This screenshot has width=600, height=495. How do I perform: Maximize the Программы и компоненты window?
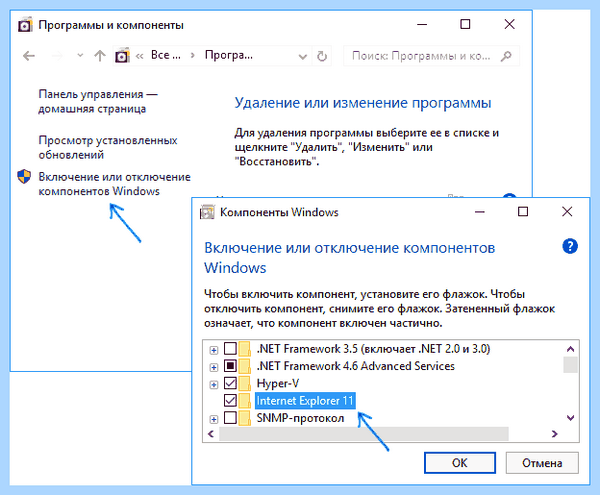pos(465,24)
